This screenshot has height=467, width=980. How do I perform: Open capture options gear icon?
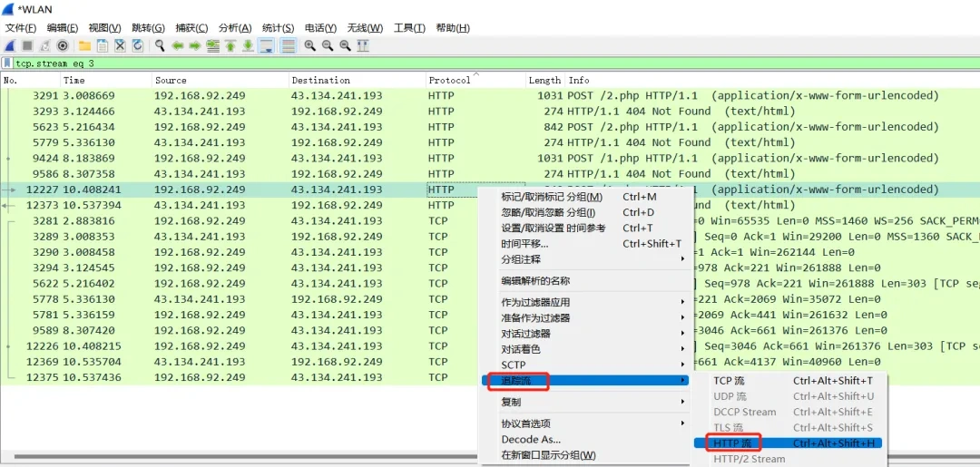click(63, 45)
